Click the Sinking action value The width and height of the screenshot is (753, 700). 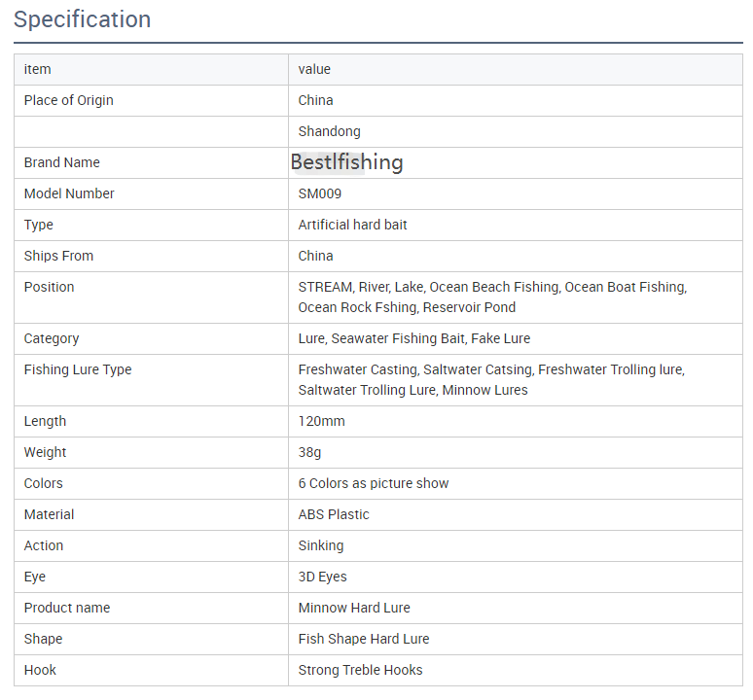coord(321,545)
